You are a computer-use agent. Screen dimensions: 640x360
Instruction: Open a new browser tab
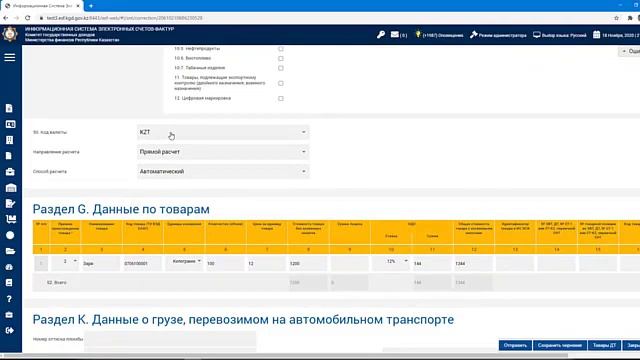pos(91,6)
